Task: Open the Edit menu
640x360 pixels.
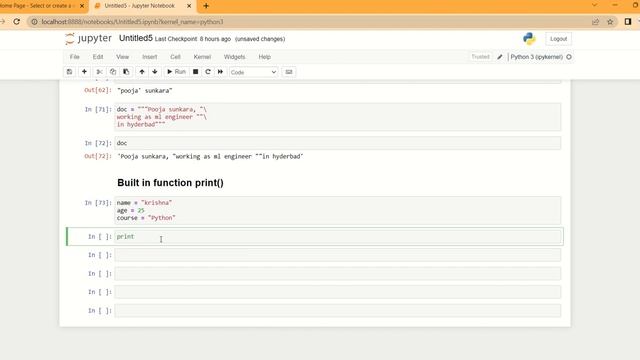Action: (x=98, y=57)
